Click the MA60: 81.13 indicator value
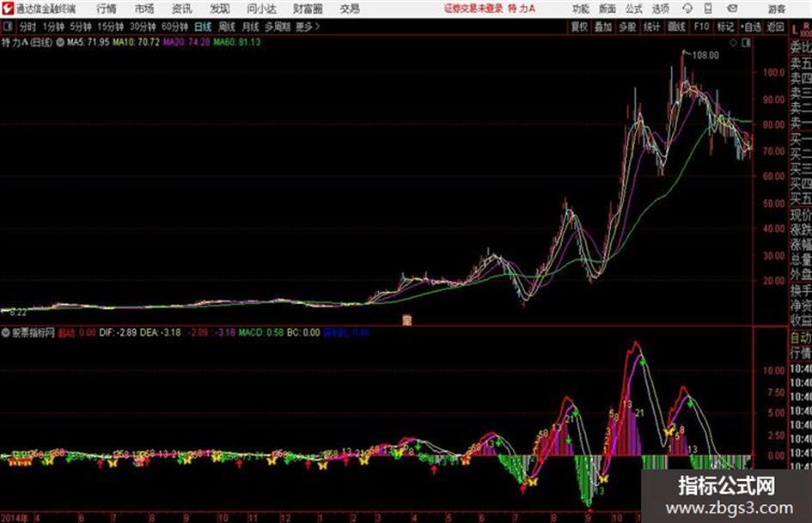Image resolution: width=812 pixels, height=523 pixels. point(236,42)
